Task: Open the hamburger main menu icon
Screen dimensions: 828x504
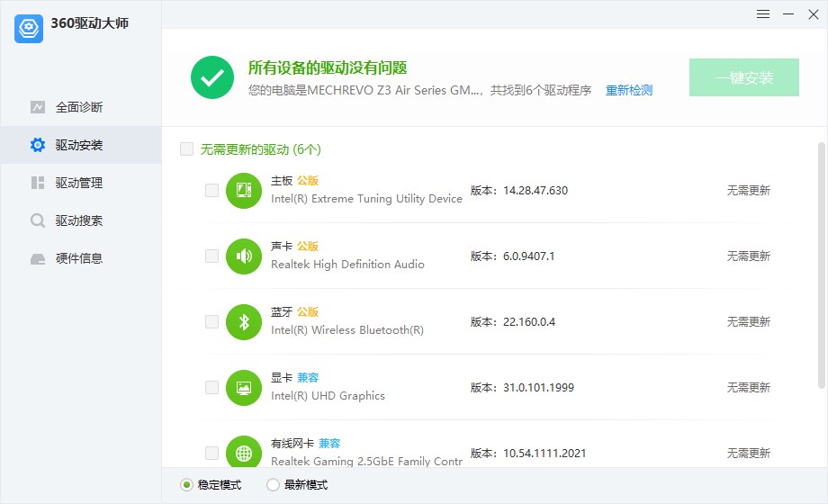Action: (x=762, y=14)
